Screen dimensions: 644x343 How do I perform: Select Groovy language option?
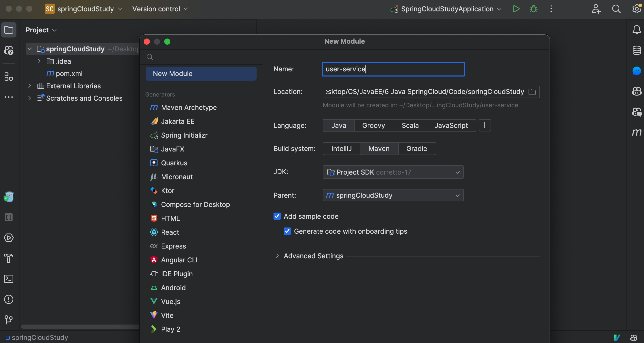point(374,125)
